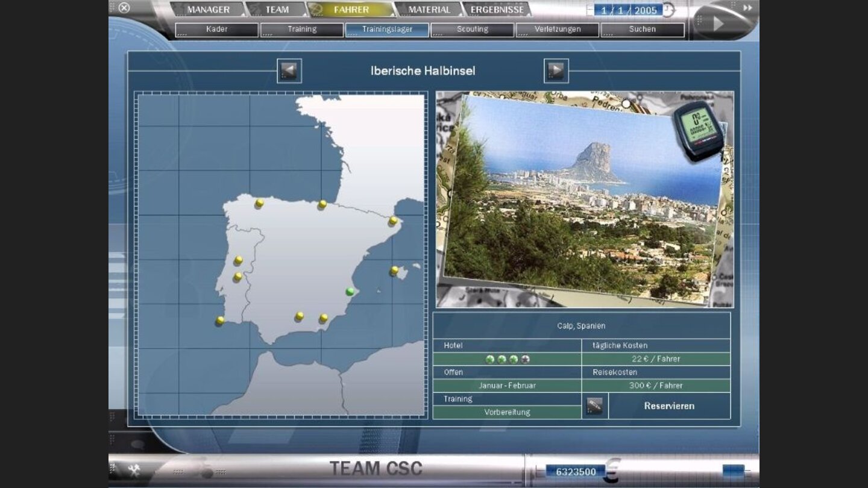This screenshot has height=488, width=868.
Task: Switch to the ERGEBNISSE tab
Action: click(x=497, y=10)
